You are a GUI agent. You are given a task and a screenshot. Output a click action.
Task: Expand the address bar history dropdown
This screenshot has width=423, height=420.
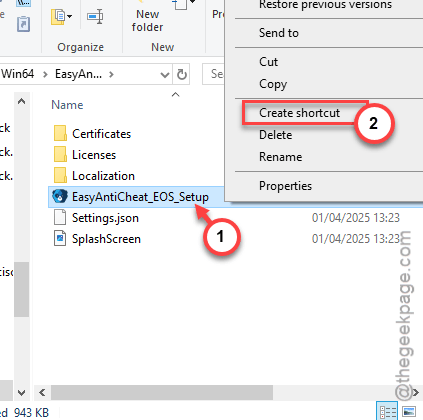pyautogui.click(x=165, y=74)
